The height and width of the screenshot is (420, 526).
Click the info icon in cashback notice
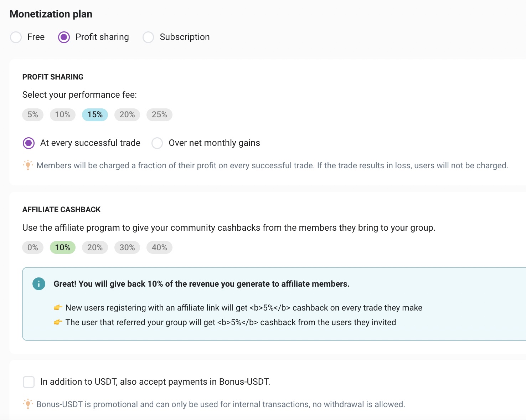39,284
